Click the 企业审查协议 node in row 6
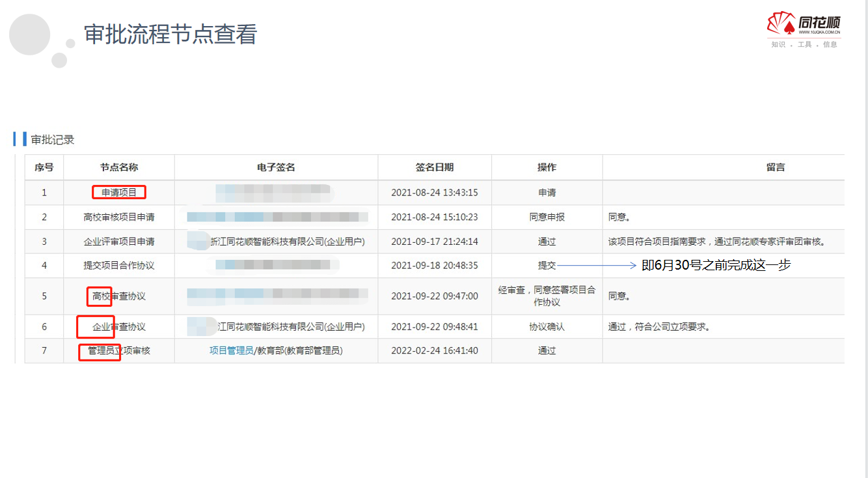Viewport: 868px width, 478px height. coord(119,327)
